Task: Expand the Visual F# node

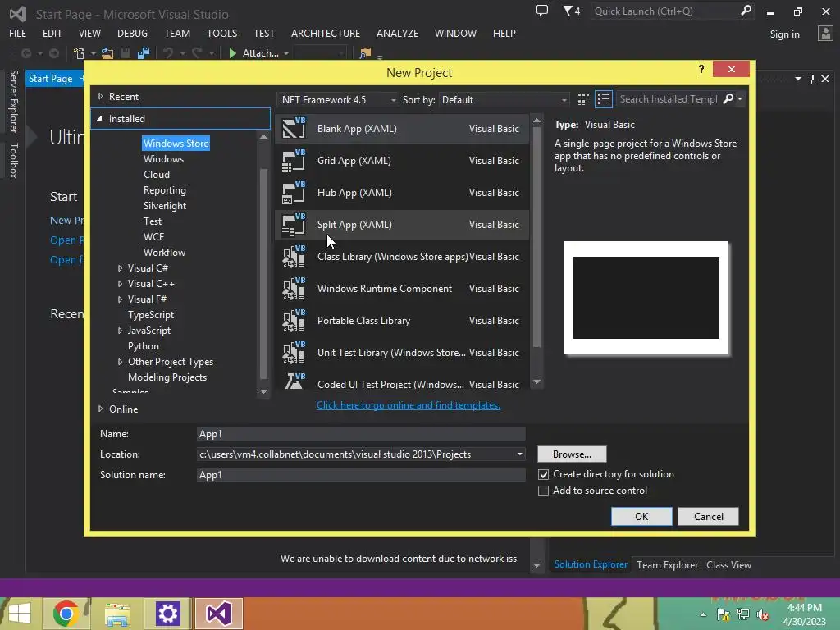Action: coord(120,299)
